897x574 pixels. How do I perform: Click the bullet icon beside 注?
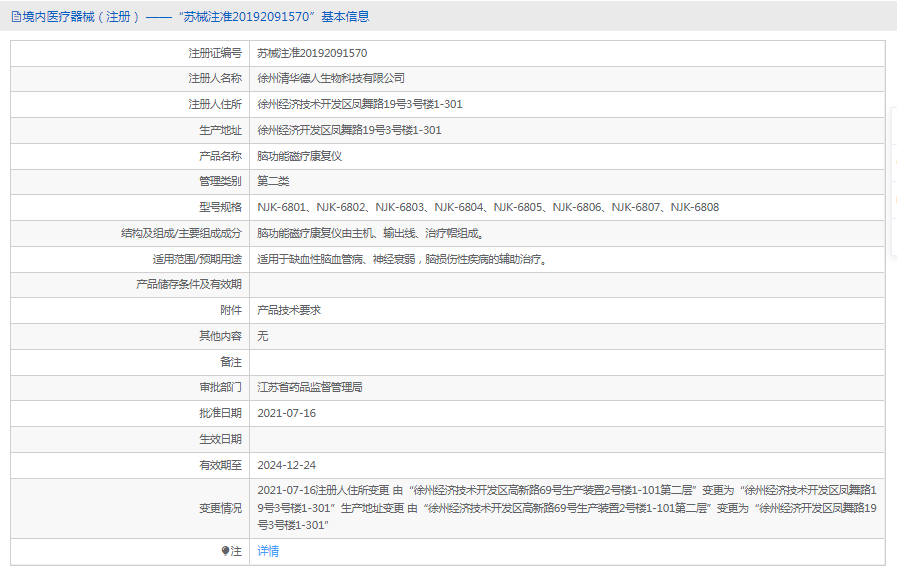[x=225, y=551]
